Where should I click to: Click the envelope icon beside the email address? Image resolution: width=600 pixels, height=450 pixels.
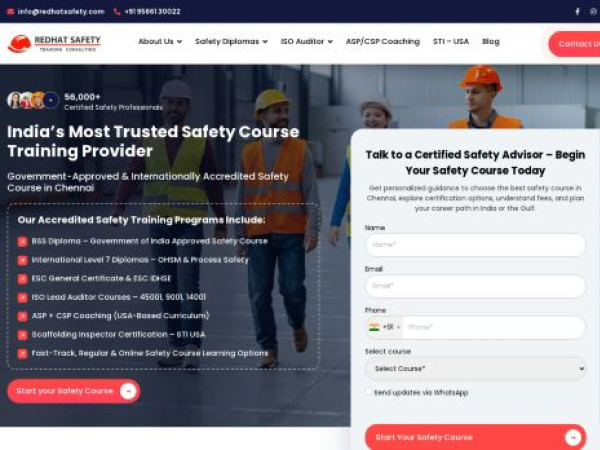pyautogui.click(x=10, y=11)
